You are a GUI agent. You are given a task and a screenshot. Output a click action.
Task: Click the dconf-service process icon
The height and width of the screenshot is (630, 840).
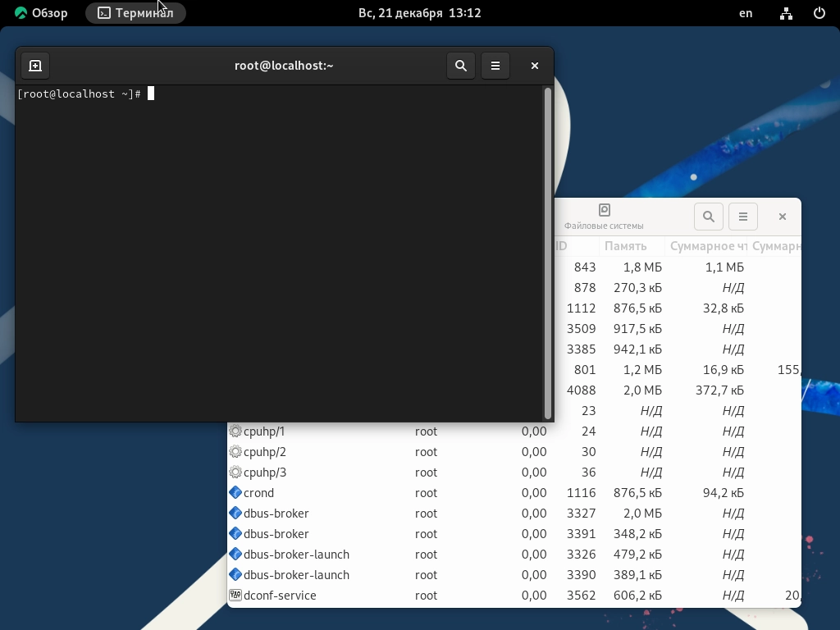(x=235, y=595)
